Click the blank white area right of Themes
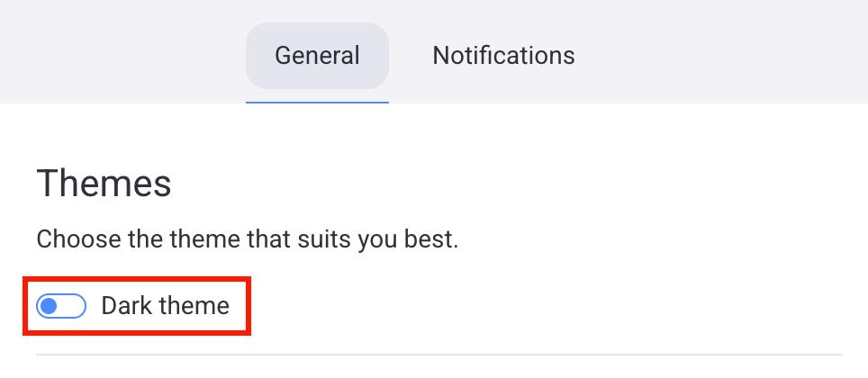The height and width of the screenshot is (378, 868). click(540, 184)
